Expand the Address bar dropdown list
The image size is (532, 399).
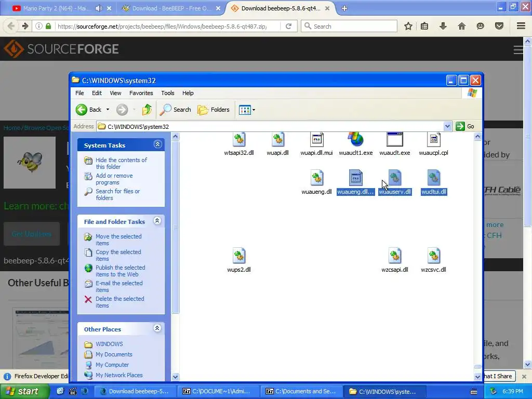[447, 126]
